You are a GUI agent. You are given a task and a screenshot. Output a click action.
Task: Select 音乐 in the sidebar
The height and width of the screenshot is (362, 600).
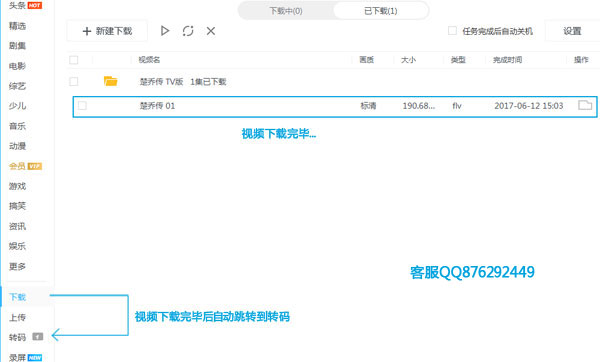click(x=17, y=126)
